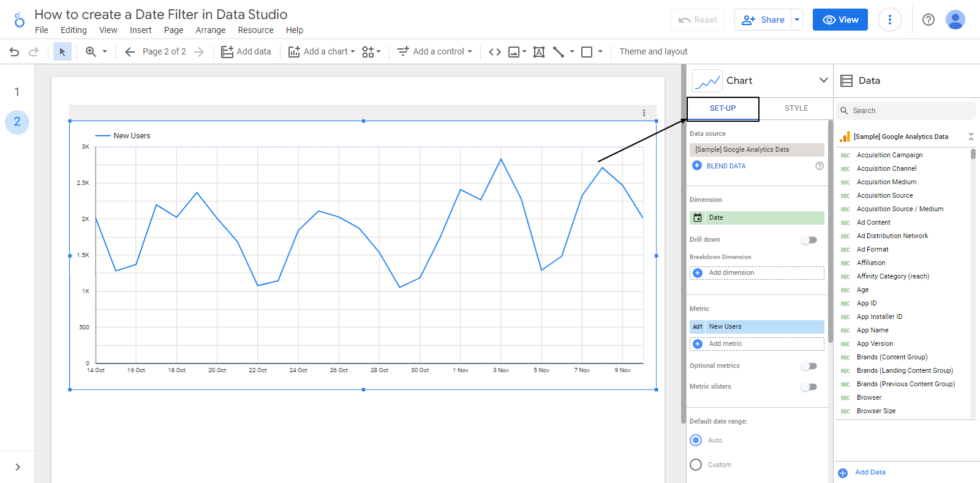Select the Custom date range radio
This screenshot has height=483, width=980.
click(696, 465)
